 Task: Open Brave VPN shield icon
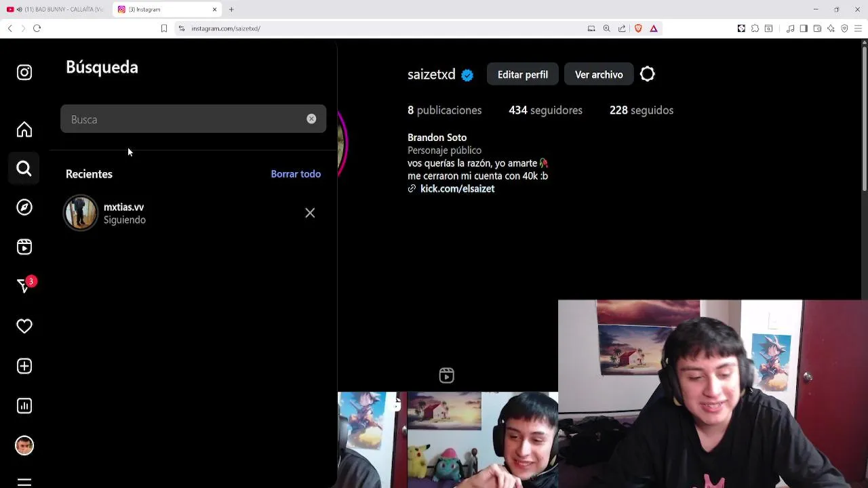click(x=844, y=28)
